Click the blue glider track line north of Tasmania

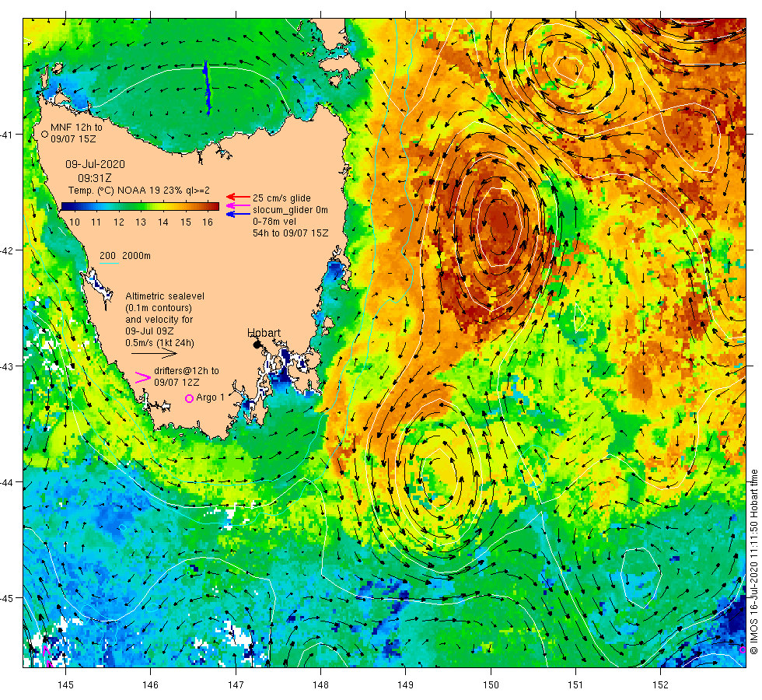point(207,88)
